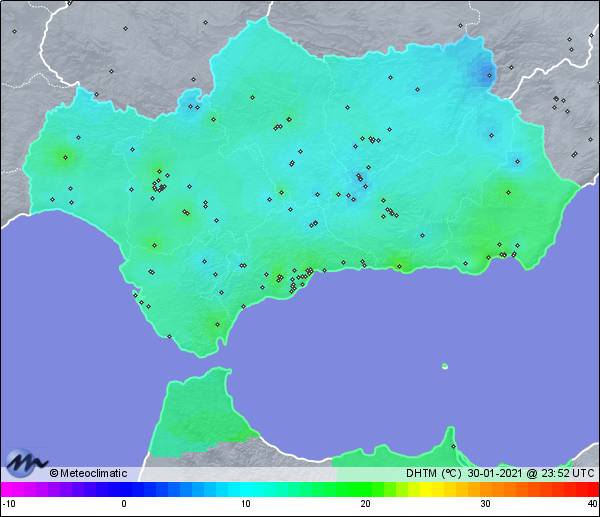Image resolution: width=600 pixels, height=517 pixels.
Task: Click the Meteoclimatic wave logo icon
Action: [x=25, y=463]
